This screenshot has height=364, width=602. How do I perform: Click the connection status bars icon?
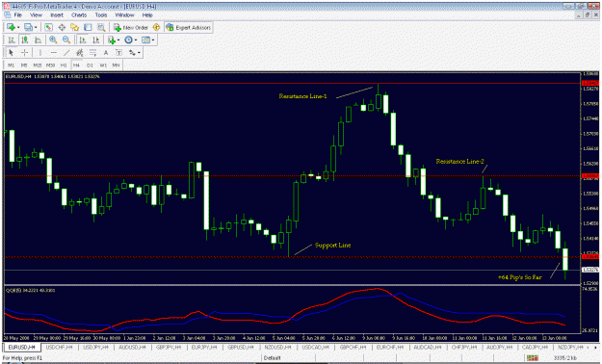[x=533, y=358]
